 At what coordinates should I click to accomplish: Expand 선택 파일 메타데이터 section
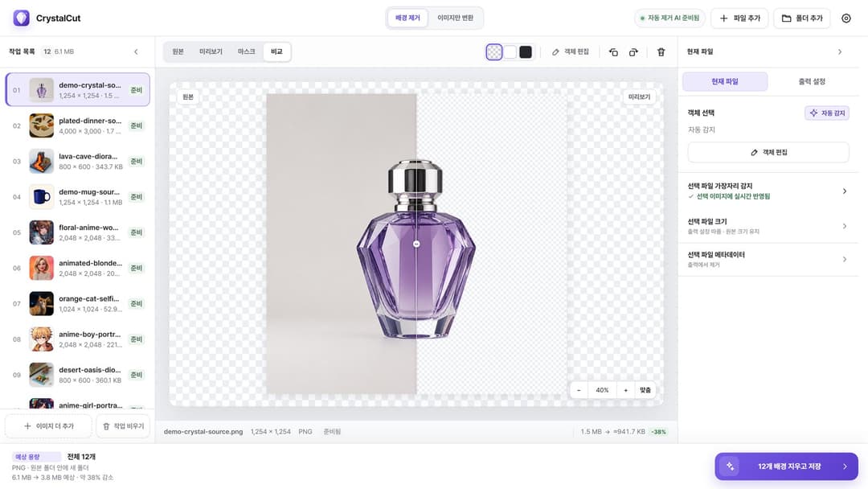click(768, 259)
